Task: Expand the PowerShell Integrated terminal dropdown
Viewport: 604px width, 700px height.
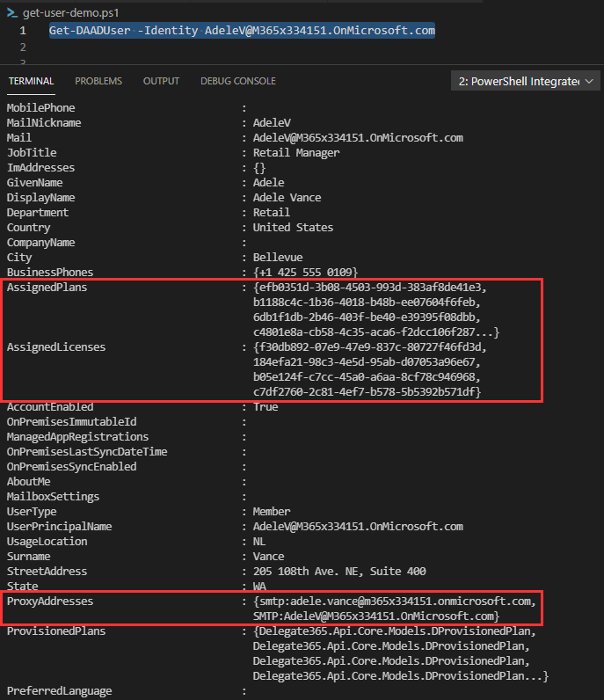Action: pyautogui.click(x=525, y=81)
